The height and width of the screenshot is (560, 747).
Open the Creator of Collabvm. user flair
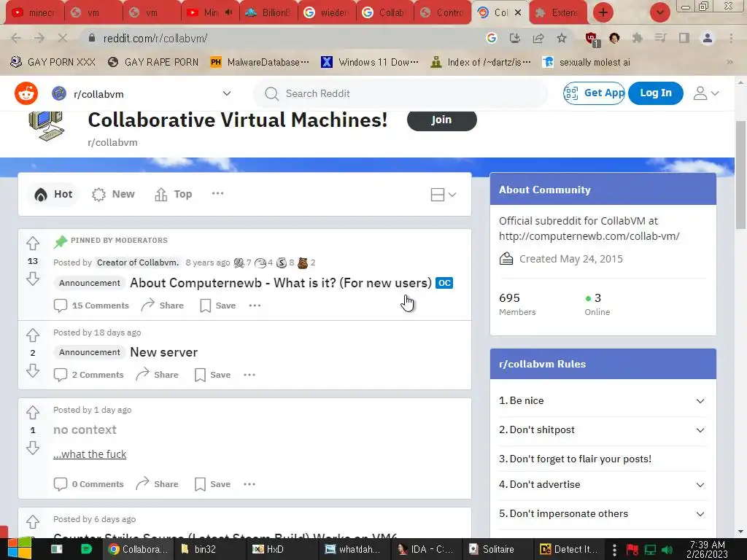[x=138, y=262]
